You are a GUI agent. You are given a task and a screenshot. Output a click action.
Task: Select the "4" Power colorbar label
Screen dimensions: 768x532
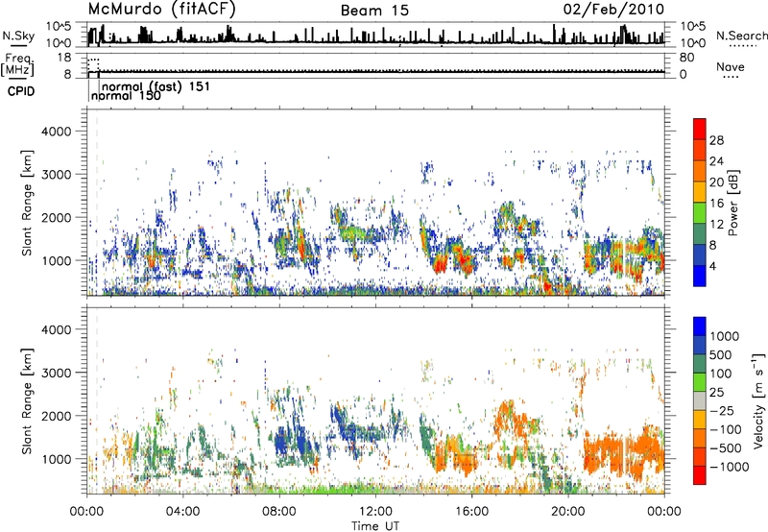[x=712, y=266]
